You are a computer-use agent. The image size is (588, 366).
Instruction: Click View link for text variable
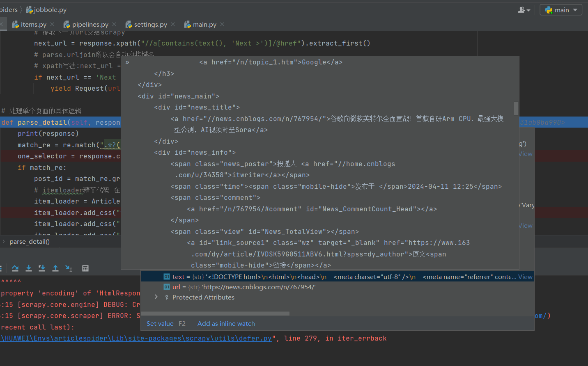525,277
